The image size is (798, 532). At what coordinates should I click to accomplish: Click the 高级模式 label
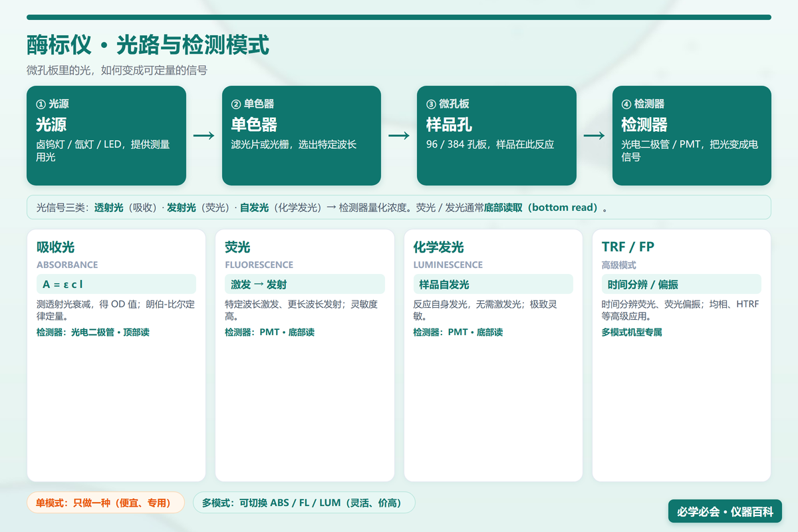(x=618, y=265)
